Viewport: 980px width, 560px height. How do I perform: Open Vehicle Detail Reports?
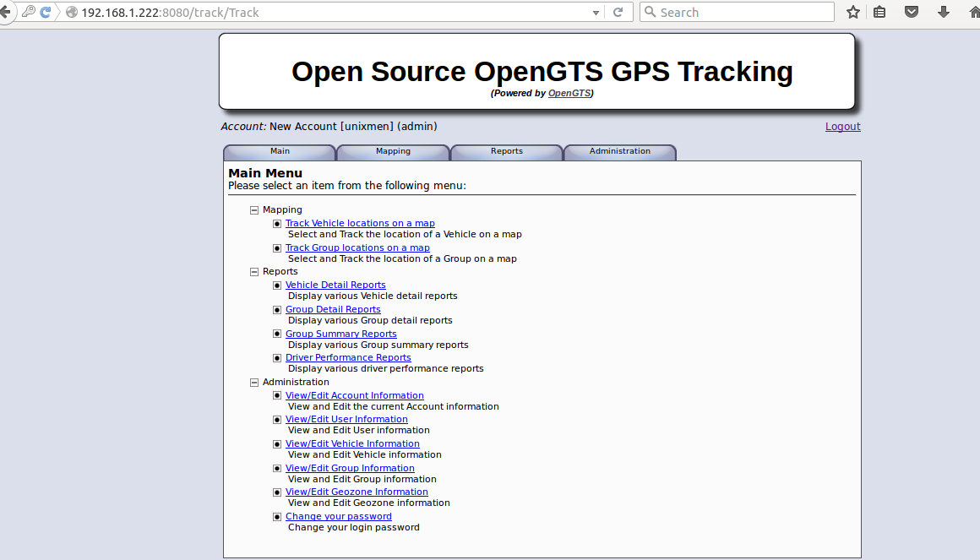click(335, 285)
